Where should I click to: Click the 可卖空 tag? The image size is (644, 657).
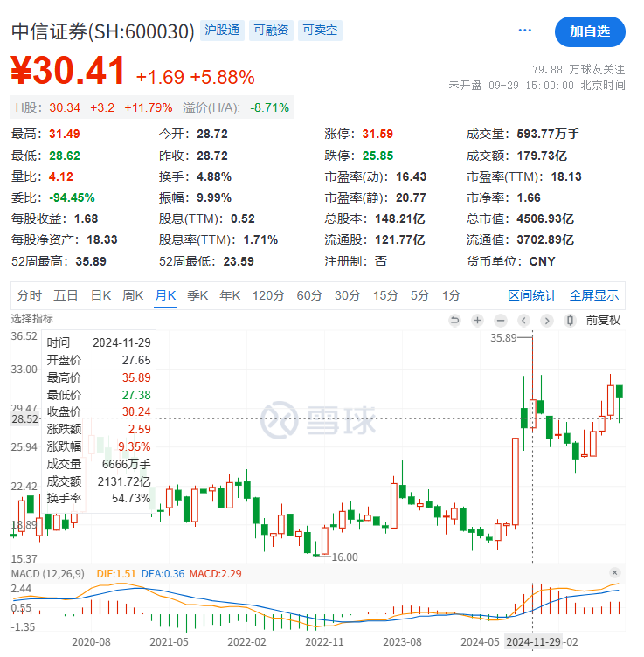click(320, 31)
